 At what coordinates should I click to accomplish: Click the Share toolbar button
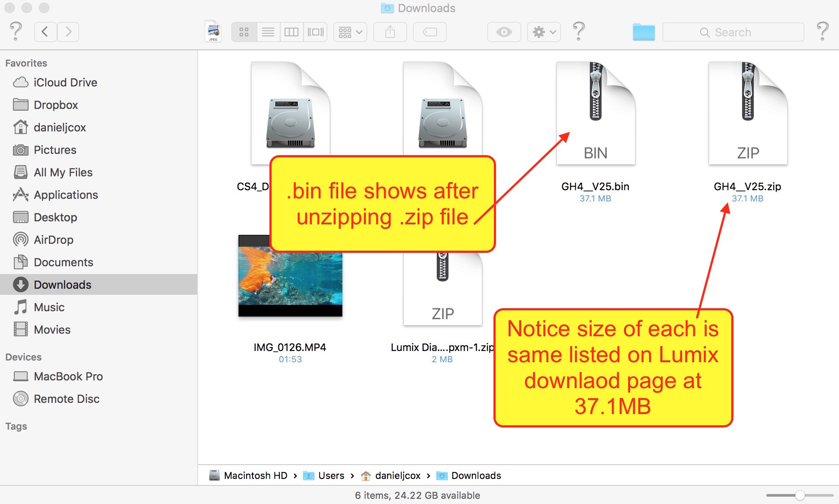click(390, 32)
